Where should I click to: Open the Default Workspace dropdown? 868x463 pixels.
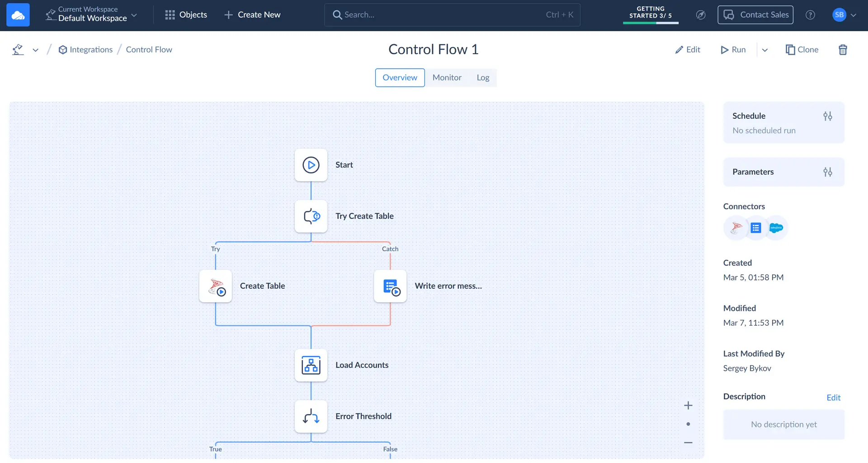(x=91, y=14)
